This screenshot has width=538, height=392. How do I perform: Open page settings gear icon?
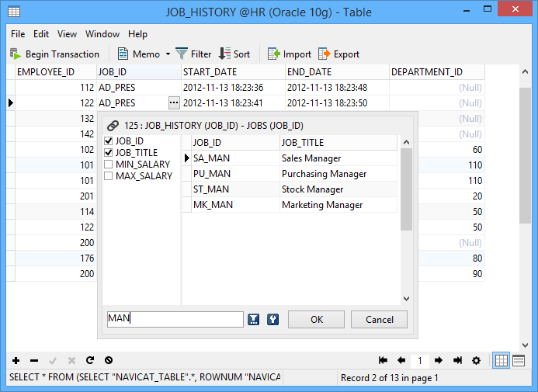pyautogui.click(x=476, y=360)
